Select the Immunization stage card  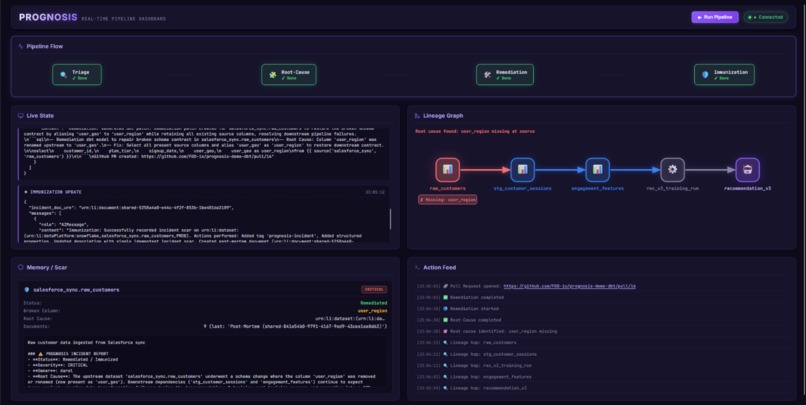724,75
